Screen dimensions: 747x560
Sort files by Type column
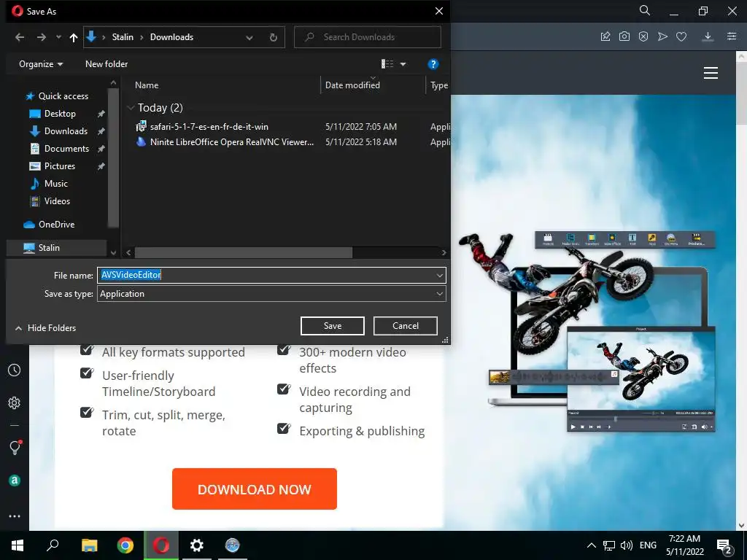click(438, 85)
